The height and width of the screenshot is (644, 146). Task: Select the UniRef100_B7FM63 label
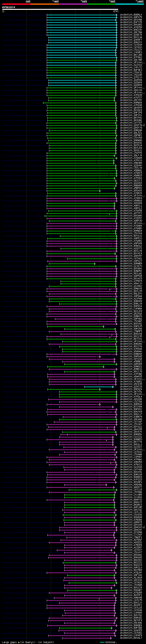[131, 58]
